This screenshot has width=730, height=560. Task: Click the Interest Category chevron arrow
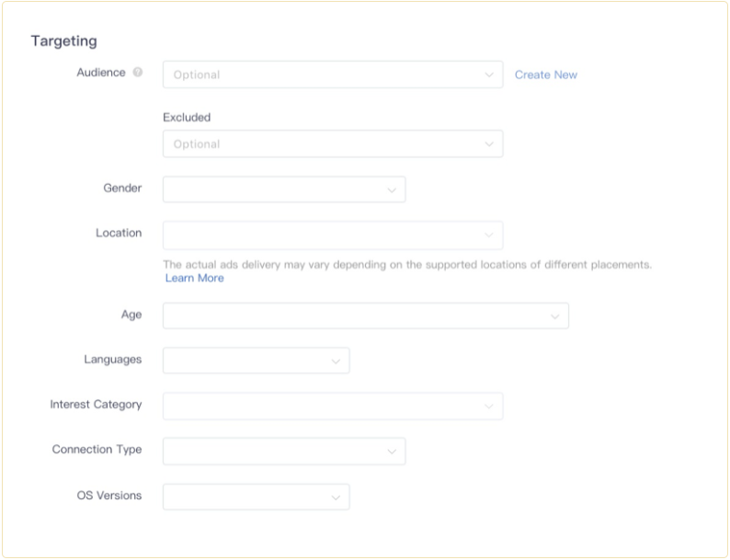489,406
